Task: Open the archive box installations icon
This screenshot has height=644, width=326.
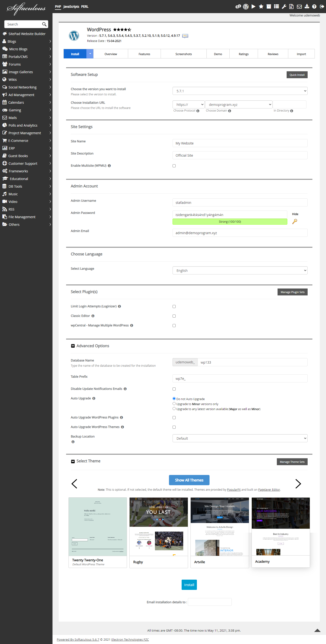Action: (x=269, y=6)
